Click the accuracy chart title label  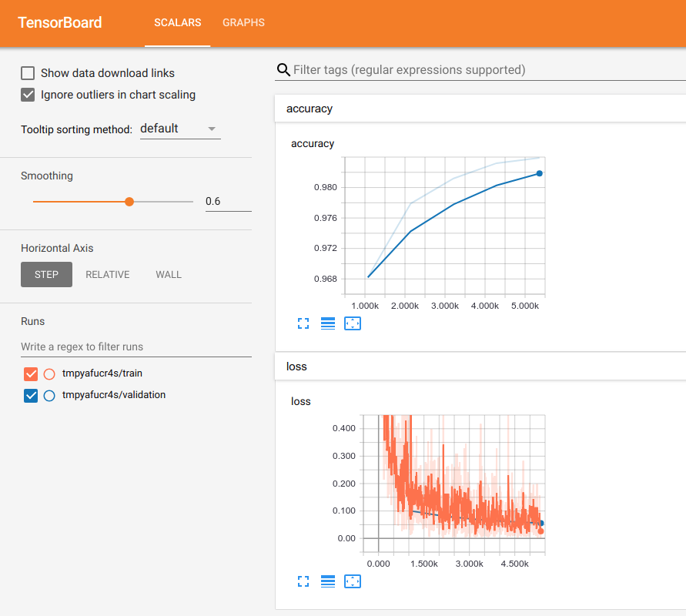tap(313, 143)
